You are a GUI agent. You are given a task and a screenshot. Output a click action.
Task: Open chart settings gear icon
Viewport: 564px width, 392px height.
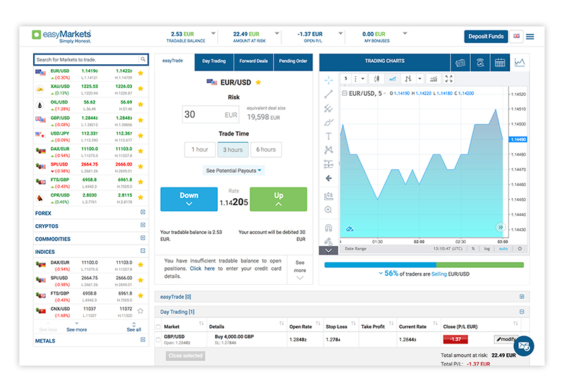520,248
